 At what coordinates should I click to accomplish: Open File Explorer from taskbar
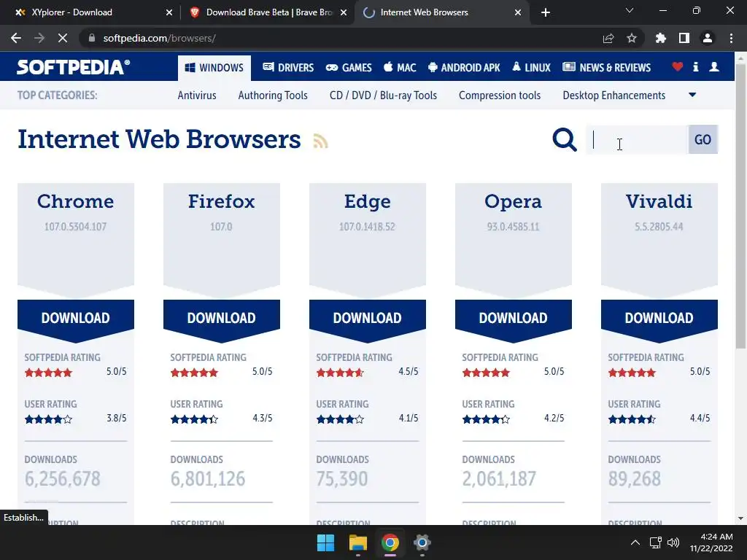point(357,542)
